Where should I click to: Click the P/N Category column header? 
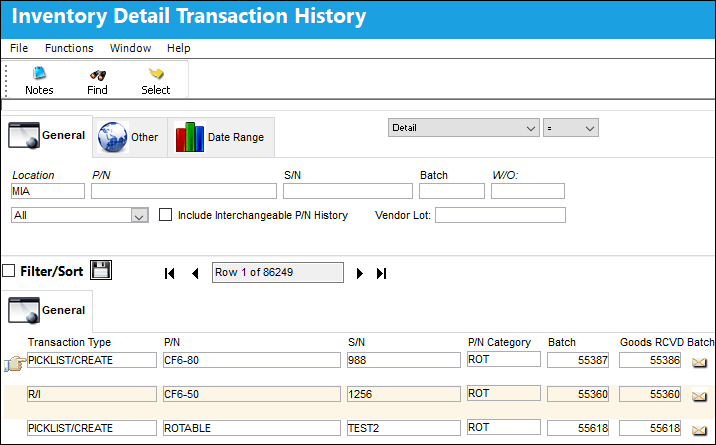point(499,342)
